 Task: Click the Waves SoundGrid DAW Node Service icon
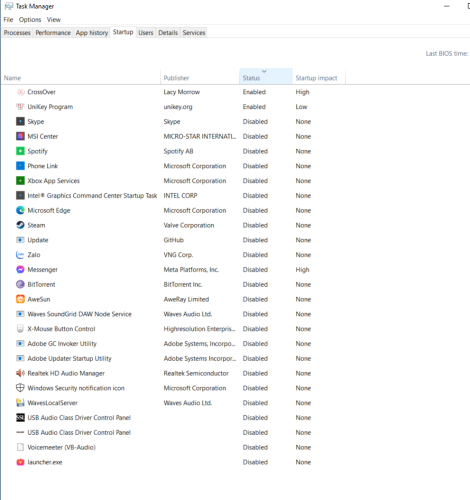click(x=20, y=314)
